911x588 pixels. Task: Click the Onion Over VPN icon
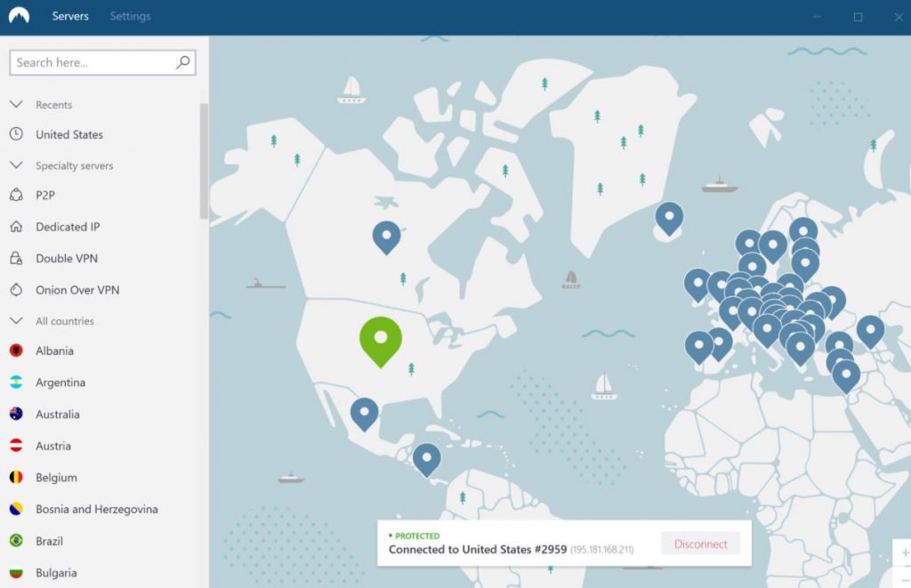pos(16,289)
